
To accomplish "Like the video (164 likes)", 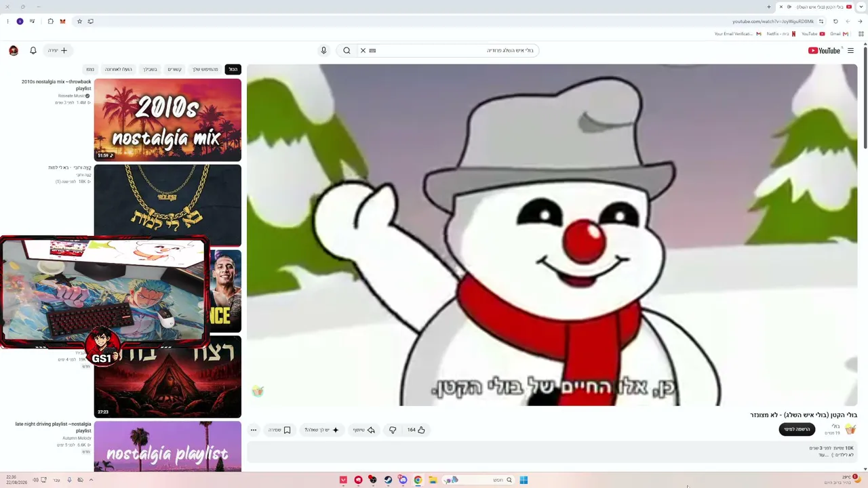I will pos(416,430).
